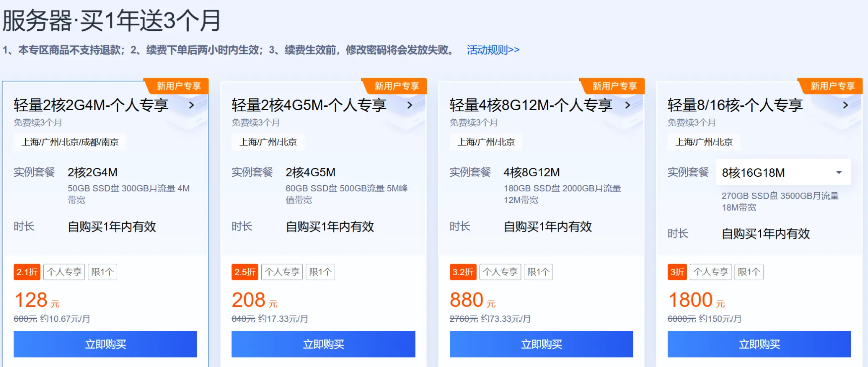Open the 轻量2核4G5M card detail arrow
The height and width of the screenshot is (367, 868).
coord(409,105)
